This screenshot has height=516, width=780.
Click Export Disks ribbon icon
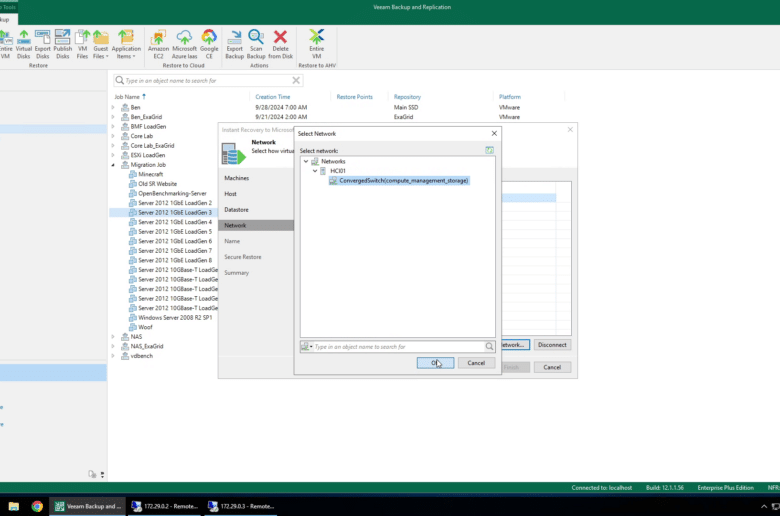point(42,44)
